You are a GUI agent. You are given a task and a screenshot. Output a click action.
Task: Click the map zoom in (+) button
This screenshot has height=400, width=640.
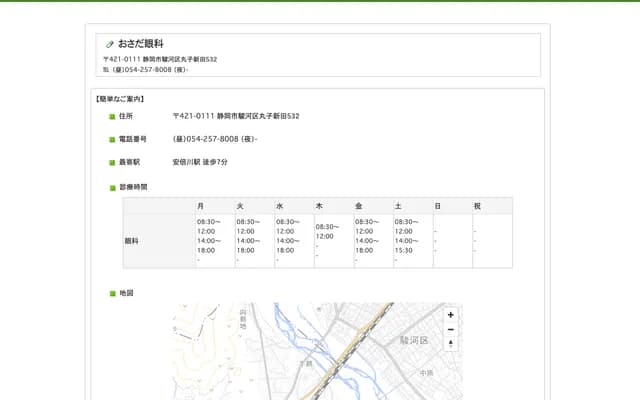coord(450,315)
